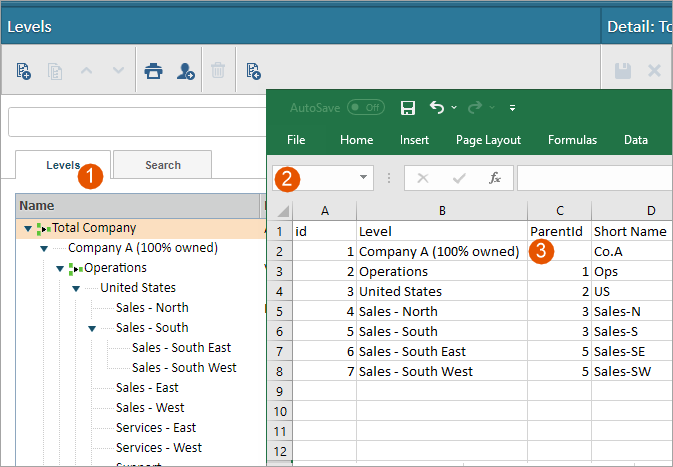Open the Excel Name Box dropdown arrow
This screenshot has height=467, width=673.
tap(363, 177)
